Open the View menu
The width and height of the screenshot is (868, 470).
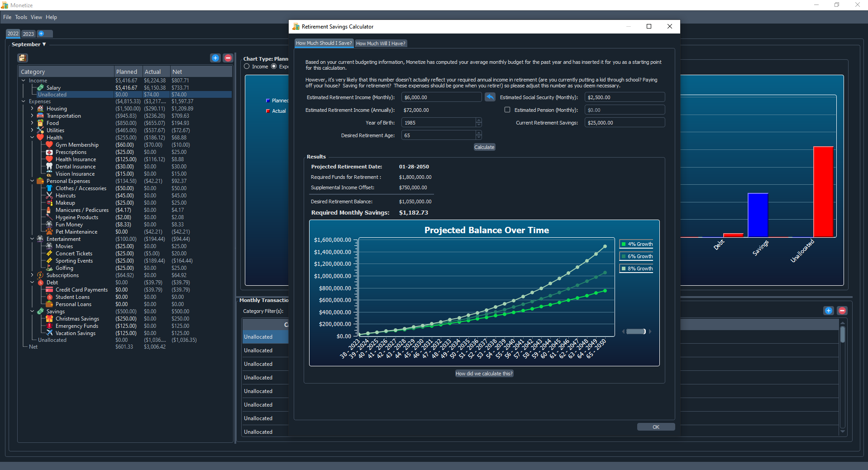pyautogui.click(x=37, y=17)
